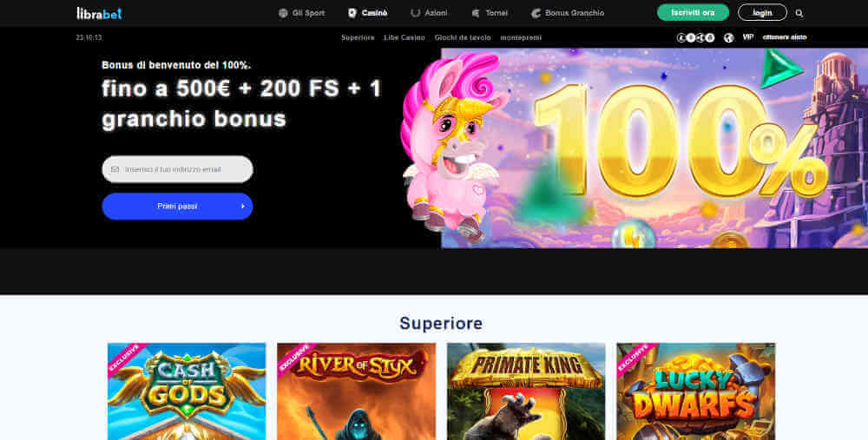
Task: Click the Bonus Granchio crab icon
Action: tap(536, 13)
